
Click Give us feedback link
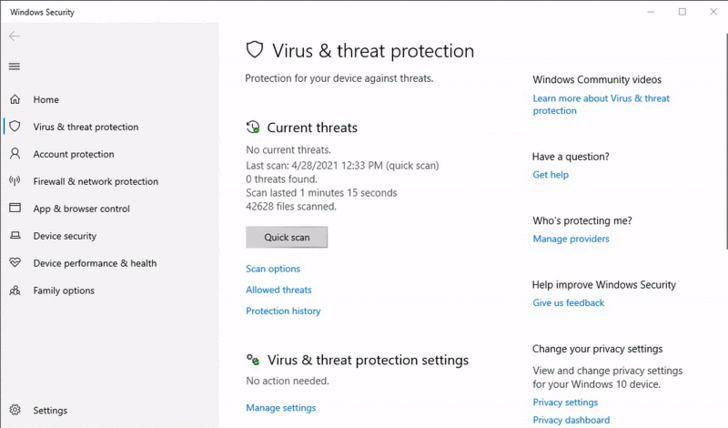(x=568, y=303)
